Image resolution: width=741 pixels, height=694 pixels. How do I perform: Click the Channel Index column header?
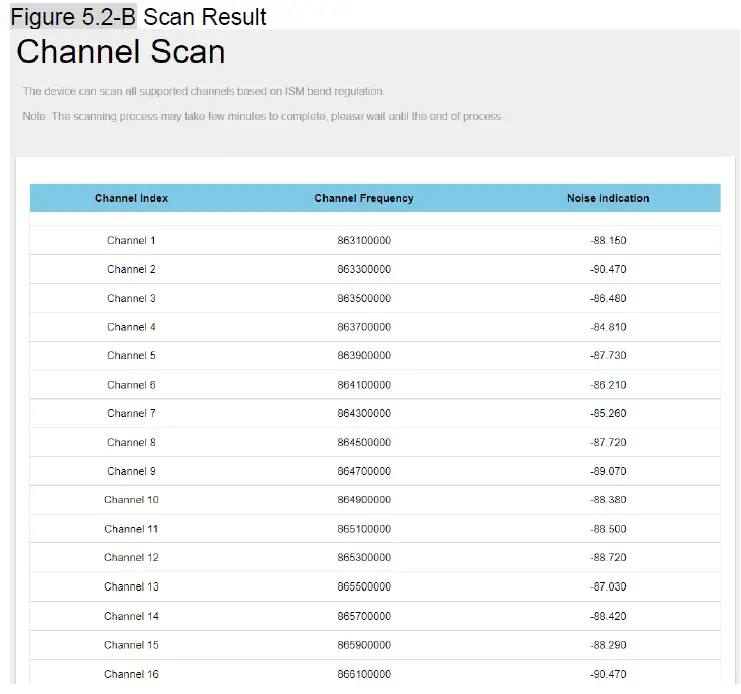131,198
